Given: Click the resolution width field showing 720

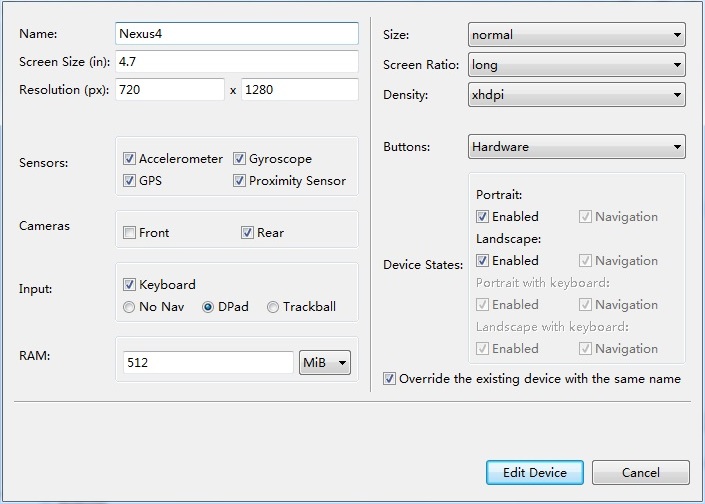Looking at the screenshot, I should (170, 89).
